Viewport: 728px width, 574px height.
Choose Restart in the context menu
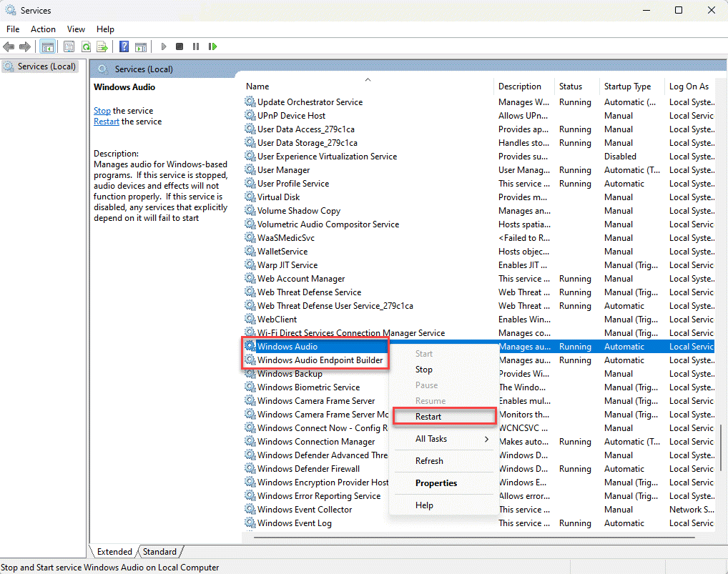click(x=428, y=417)
